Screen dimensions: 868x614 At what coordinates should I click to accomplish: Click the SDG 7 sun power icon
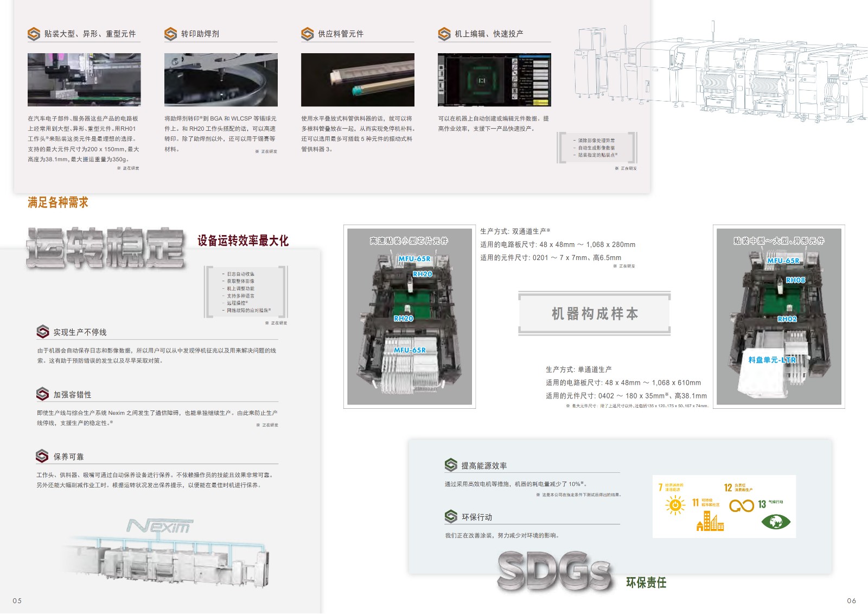pos(675,505)
